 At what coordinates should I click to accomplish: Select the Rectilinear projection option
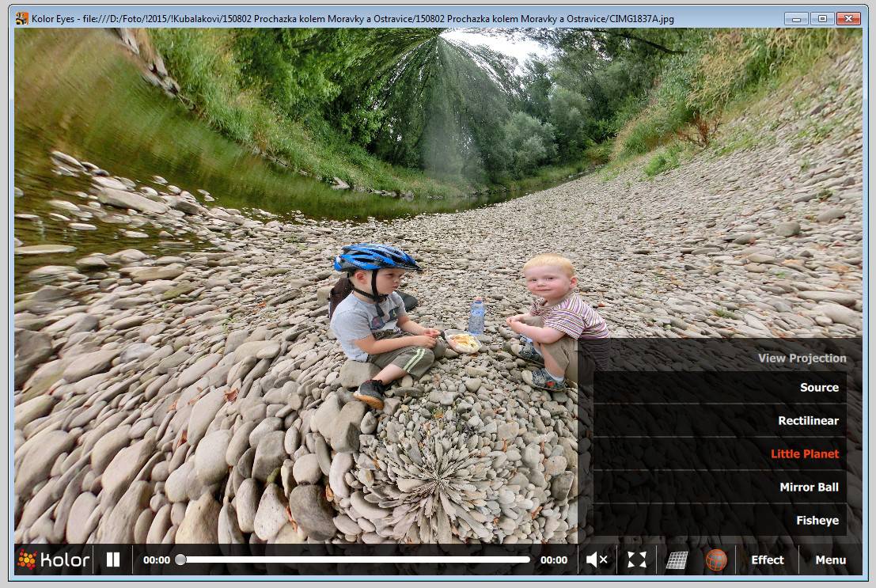(807, 421)
